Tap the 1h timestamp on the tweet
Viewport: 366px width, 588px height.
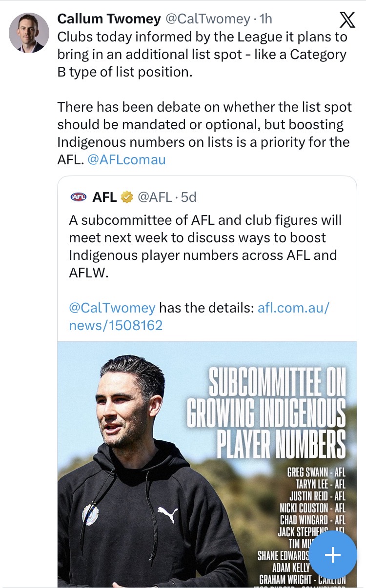(265, 19)
